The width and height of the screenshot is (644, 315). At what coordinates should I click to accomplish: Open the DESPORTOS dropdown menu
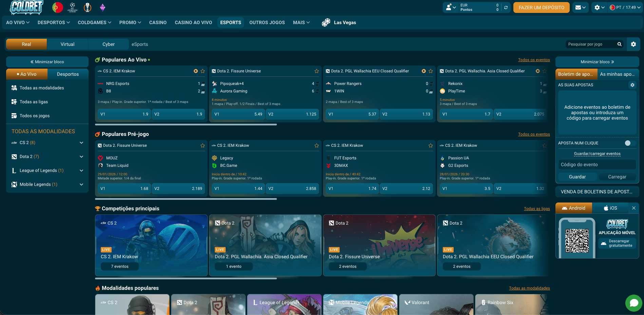tap(54, 22)
